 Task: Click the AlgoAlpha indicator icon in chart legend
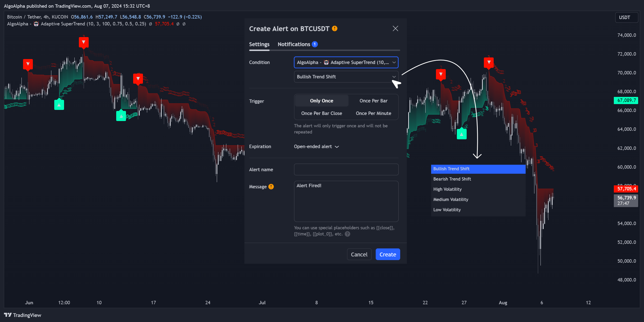[x=36, y=24]
